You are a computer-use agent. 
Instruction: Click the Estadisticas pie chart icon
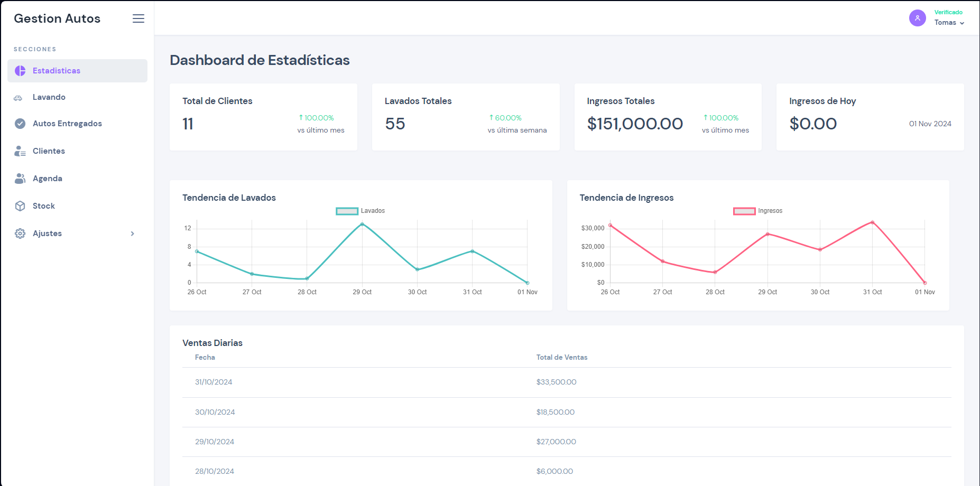tap(20, 71)
